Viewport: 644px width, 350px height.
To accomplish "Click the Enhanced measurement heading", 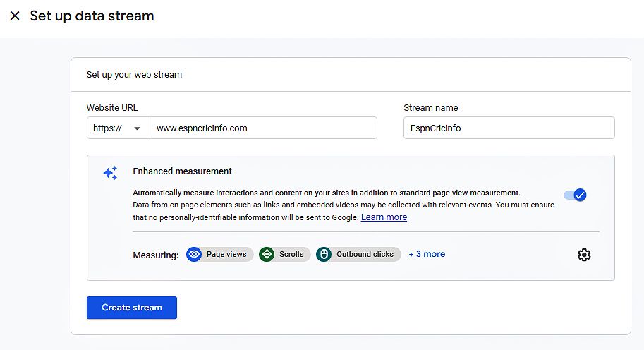I will click(x=182, y=171).
